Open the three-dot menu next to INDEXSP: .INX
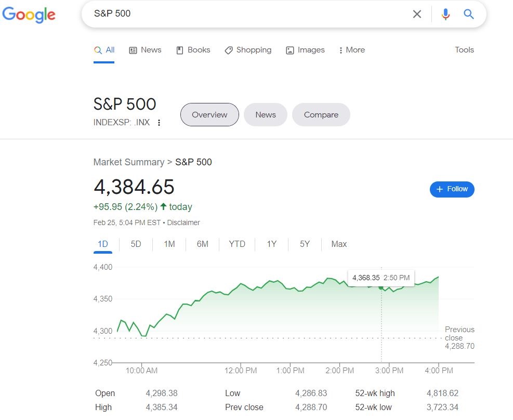The height and width of the screenshot is (420, 513). point(159,122)
